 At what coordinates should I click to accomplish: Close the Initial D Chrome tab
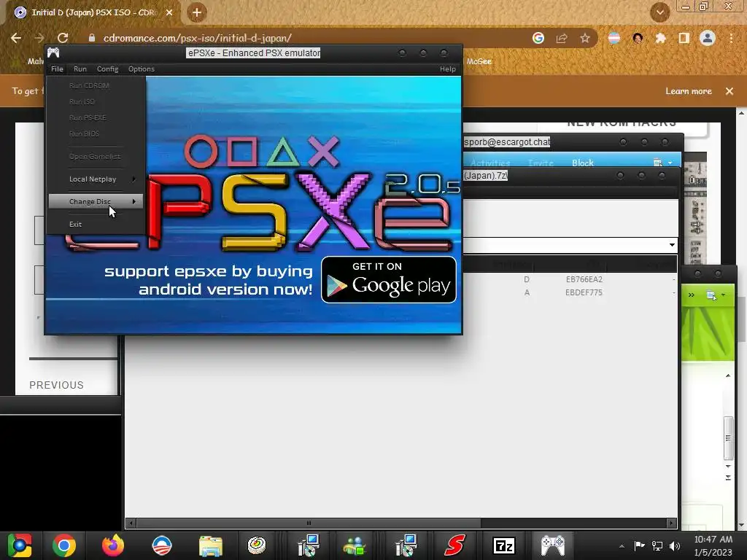tap(169, 12)
